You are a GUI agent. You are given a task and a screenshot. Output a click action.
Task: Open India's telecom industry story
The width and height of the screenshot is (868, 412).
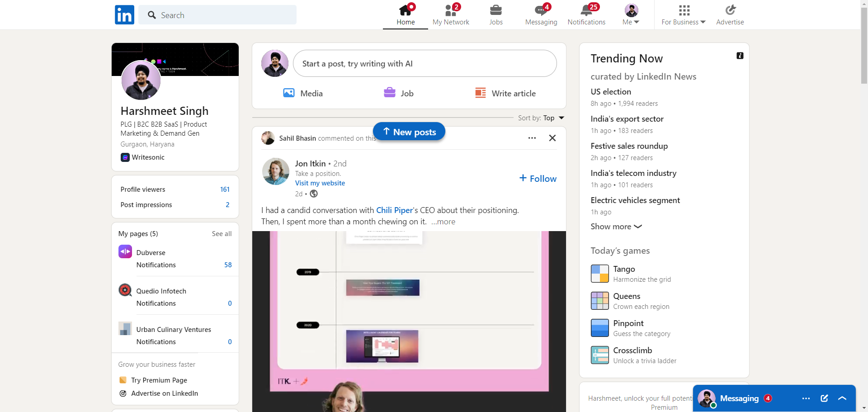633,173
